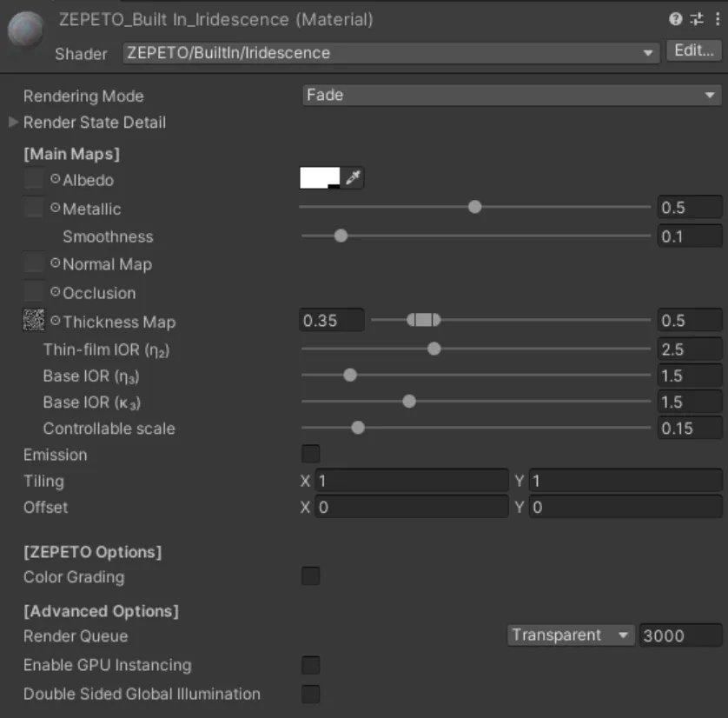This screenshot has height=718, width=728.
Task: Open the Normal Map texture picker circle
Action: click(x=56, y=263)
